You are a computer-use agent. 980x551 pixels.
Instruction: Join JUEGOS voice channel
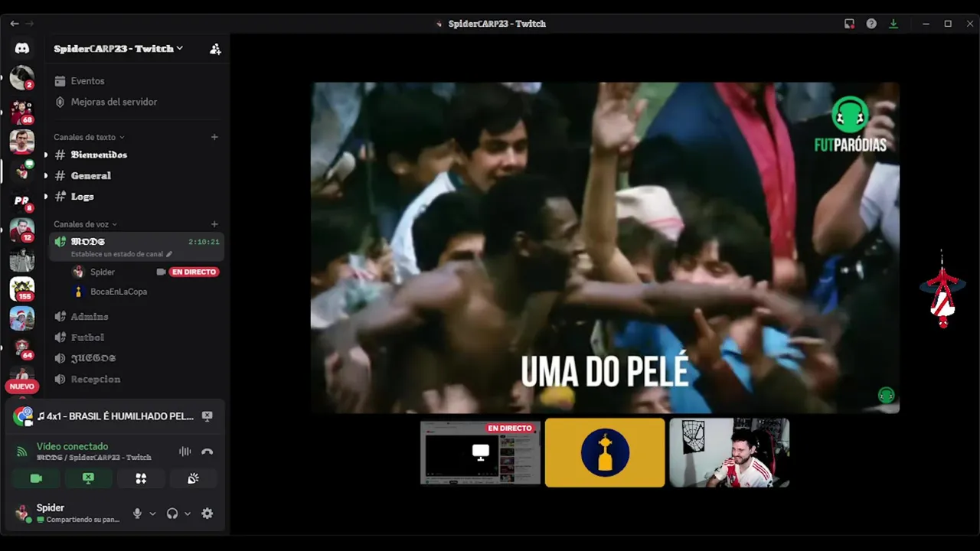(93, 358)
